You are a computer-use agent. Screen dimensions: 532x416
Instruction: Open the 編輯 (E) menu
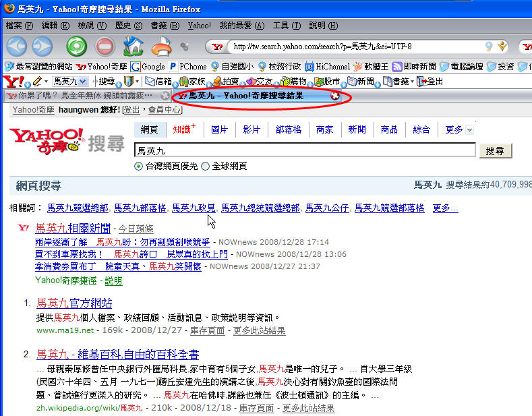(x=55, y=26)
